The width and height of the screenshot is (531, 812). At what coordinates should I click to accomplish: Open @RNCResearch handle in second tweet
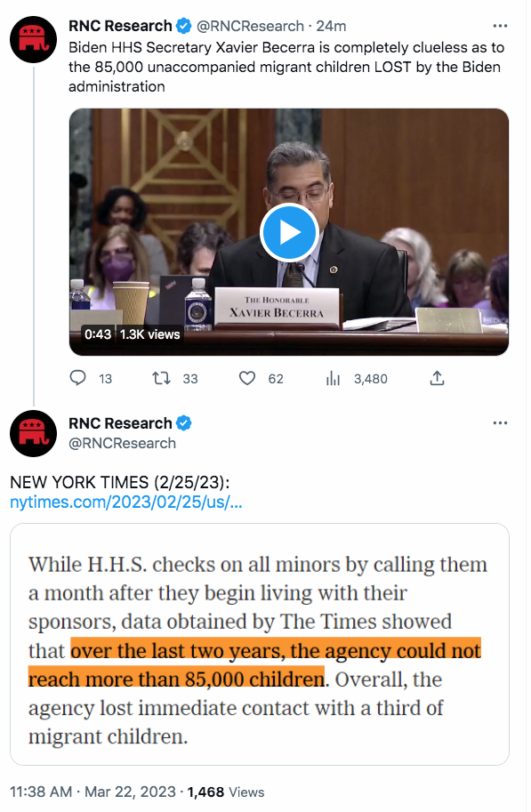[122, 443]
